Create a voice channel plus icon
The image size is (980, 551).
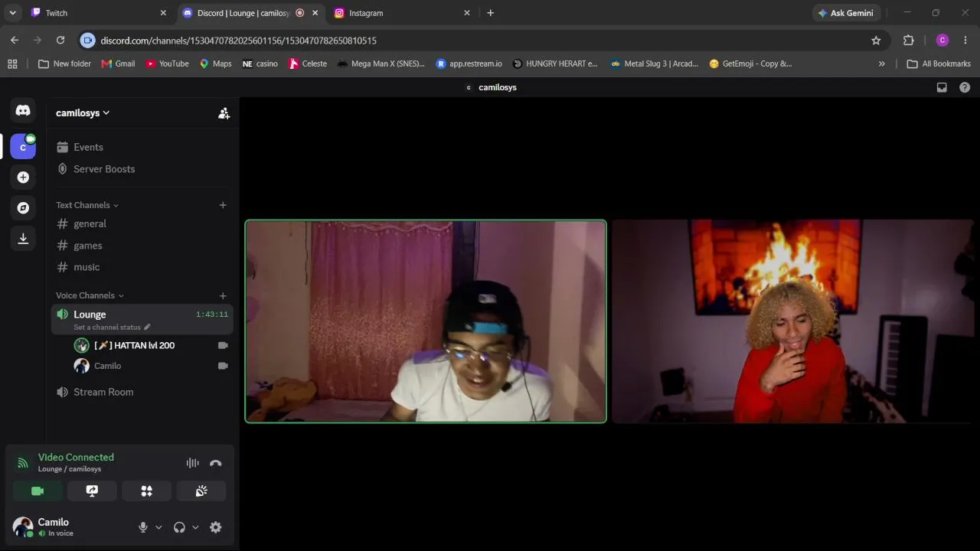(223, 295)
